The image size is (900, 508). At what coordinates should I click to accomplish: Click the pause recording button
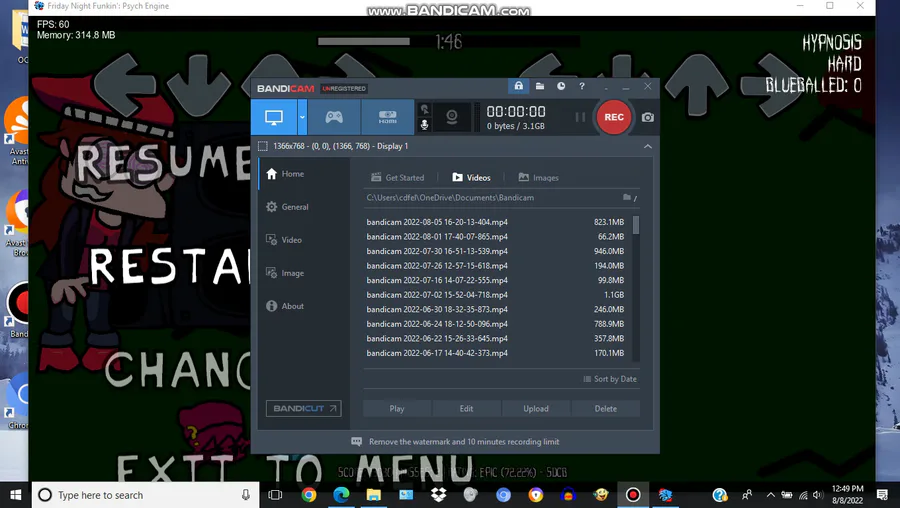(x=580, y=117)
